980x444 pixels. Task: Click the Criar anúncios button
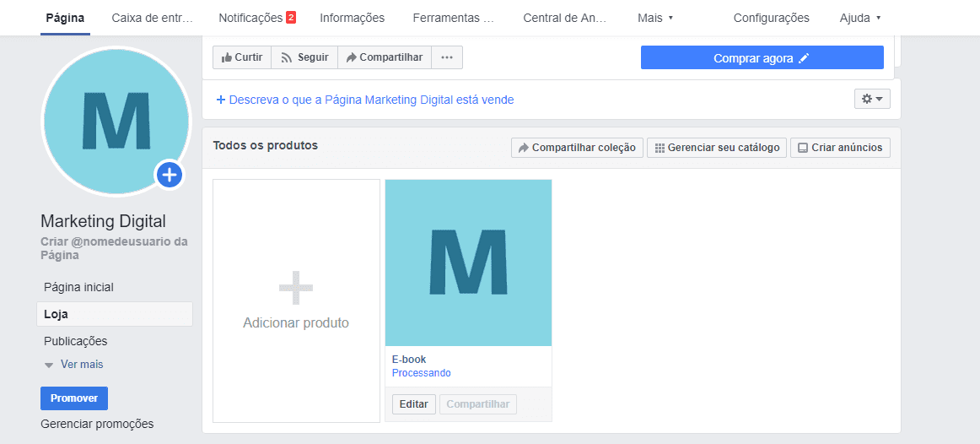pos(840,148)
